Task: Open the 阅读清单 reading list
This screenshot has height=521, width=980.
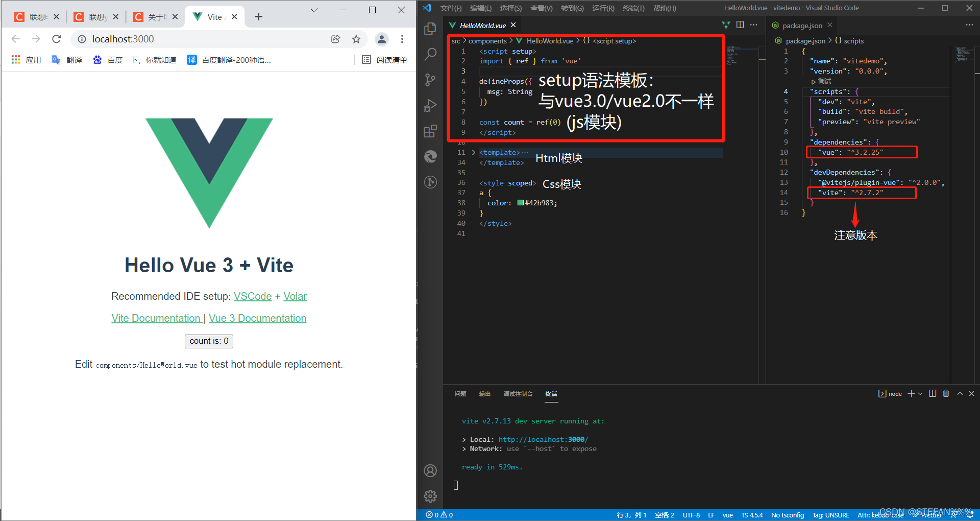Action: click(384, 60)
